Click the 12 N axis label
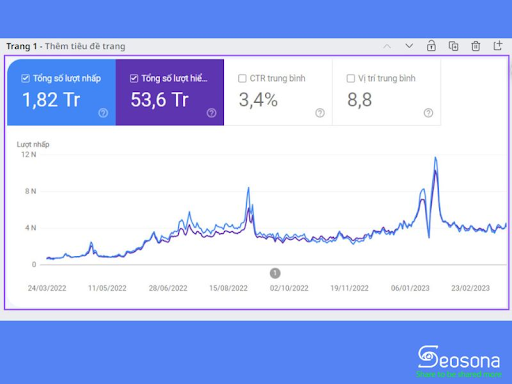512x384 pixels. 29,155
